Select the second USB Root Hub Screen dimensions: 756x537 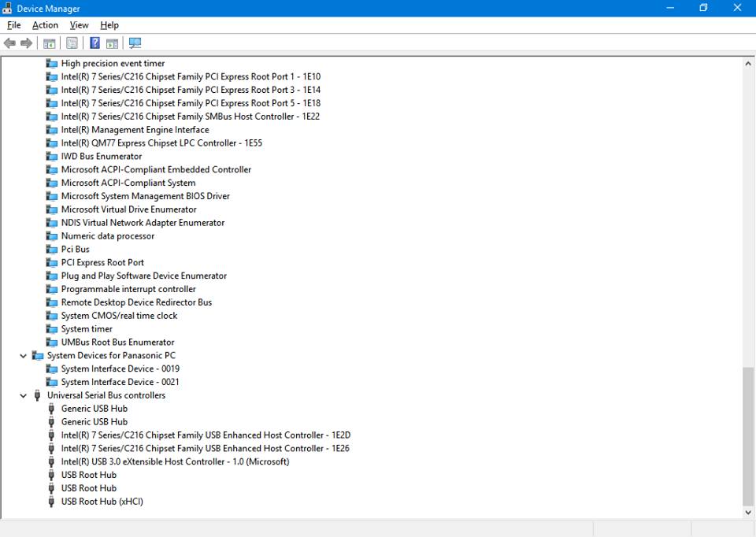coord(89,488)
